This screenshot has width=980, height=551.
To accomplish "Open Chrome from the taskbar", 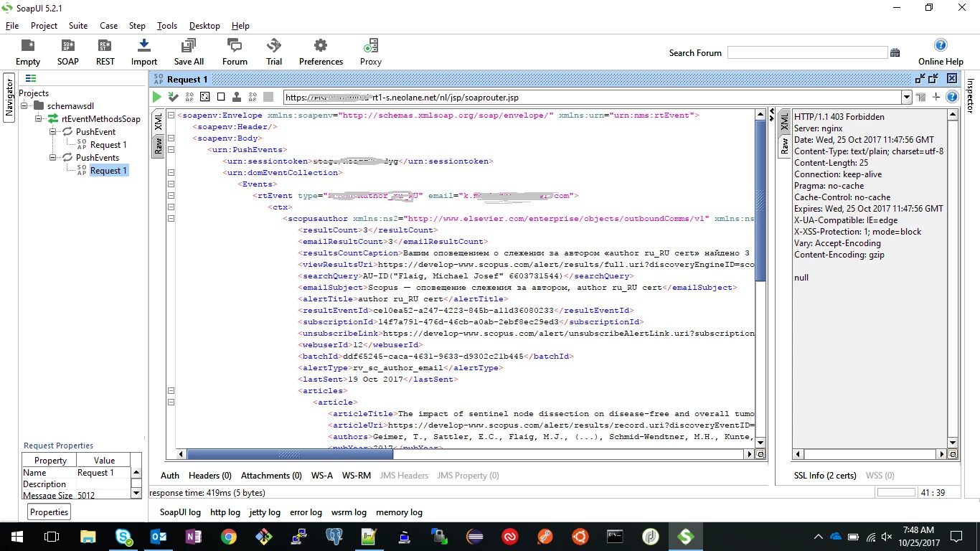I will [229, 536].
